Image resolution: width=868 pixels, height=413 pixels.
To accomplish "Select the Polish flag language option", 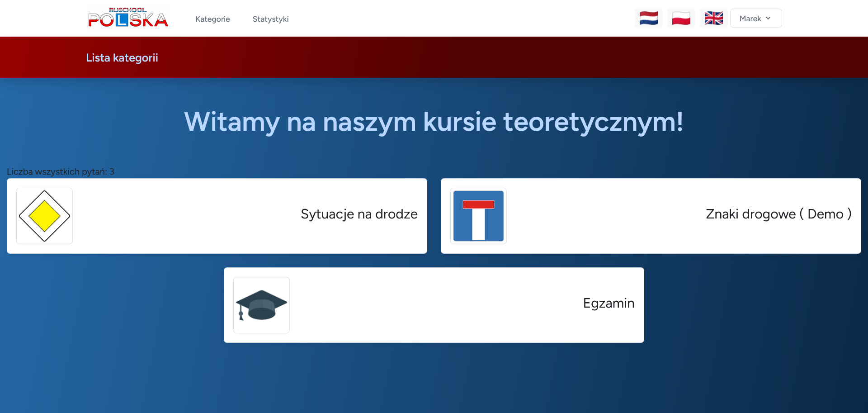I will click(x=681, y=18).
